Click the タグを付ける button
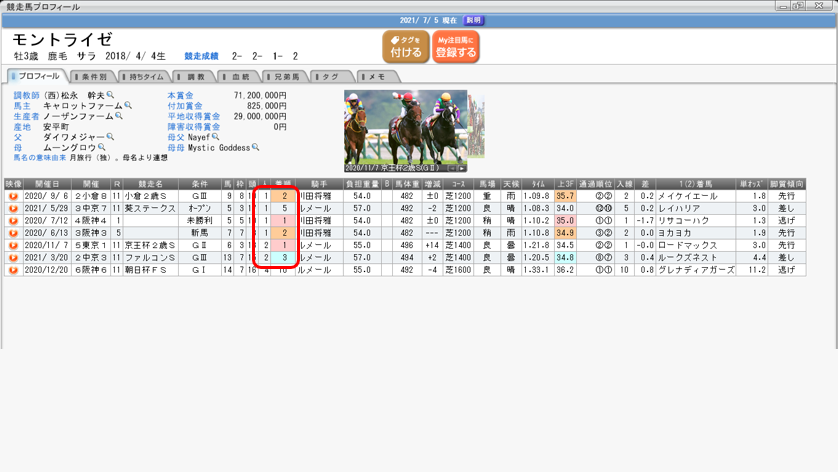 click(405, 46)
